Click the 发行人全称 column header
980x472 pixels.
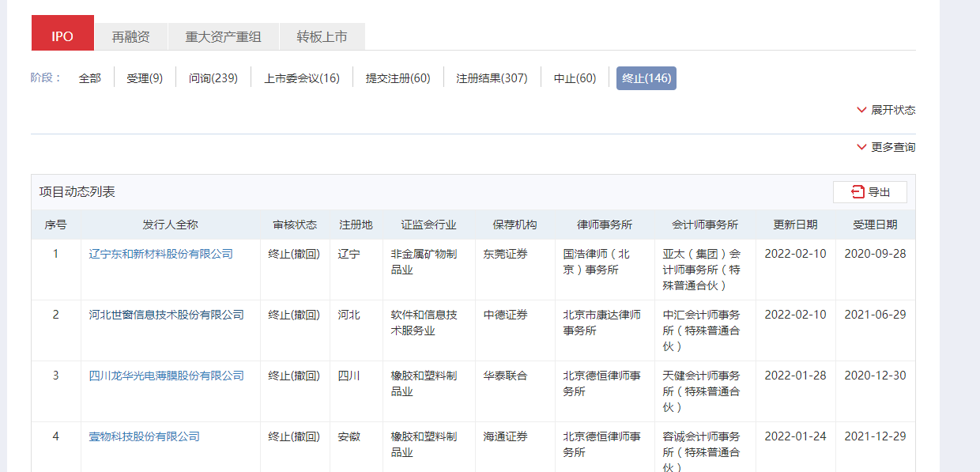coord(171,225)
